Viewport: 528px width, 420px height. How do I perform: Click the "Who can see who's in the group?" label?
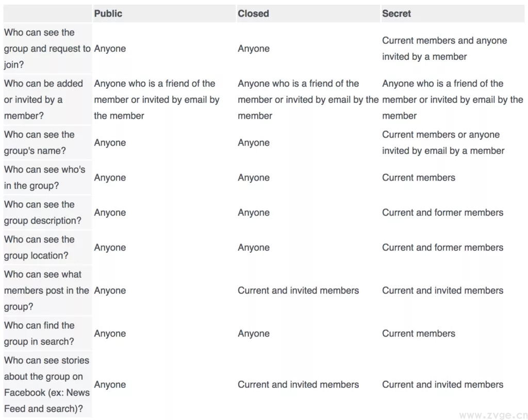pos(45,177)
